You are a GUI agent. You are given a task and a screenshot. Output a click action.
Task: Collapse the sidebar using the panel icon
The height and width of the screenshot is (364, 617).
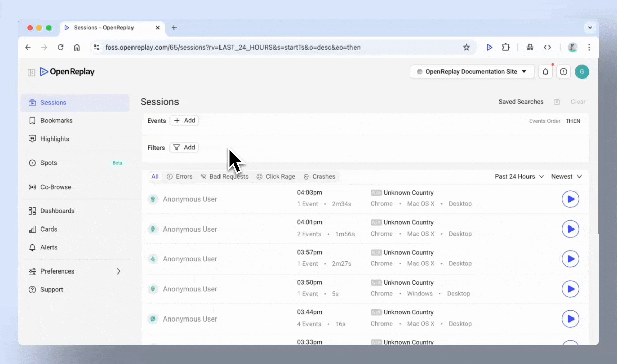31,72
